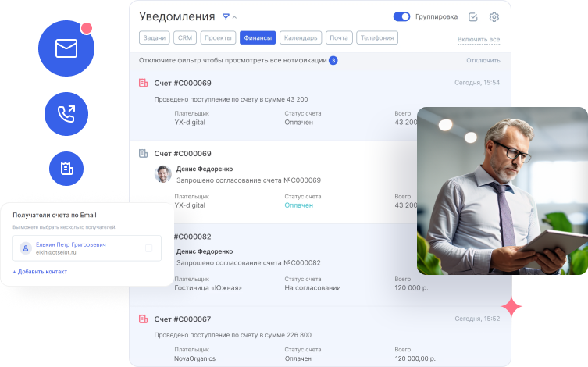This screenshot has width=588, height=367.
Task: Click the Включить все link
Action: click(x=478, y=39)
